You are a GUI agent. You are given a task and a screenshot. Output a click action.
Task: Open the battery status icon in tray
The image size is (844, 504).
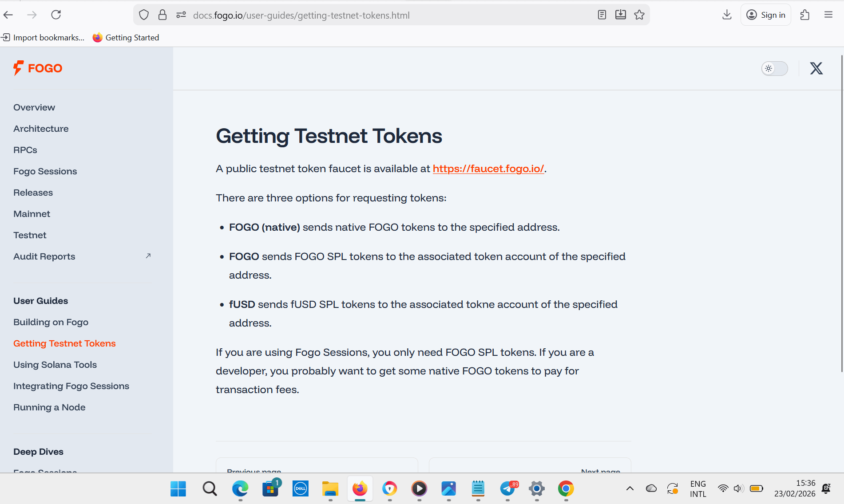click(x=757, y=489)
